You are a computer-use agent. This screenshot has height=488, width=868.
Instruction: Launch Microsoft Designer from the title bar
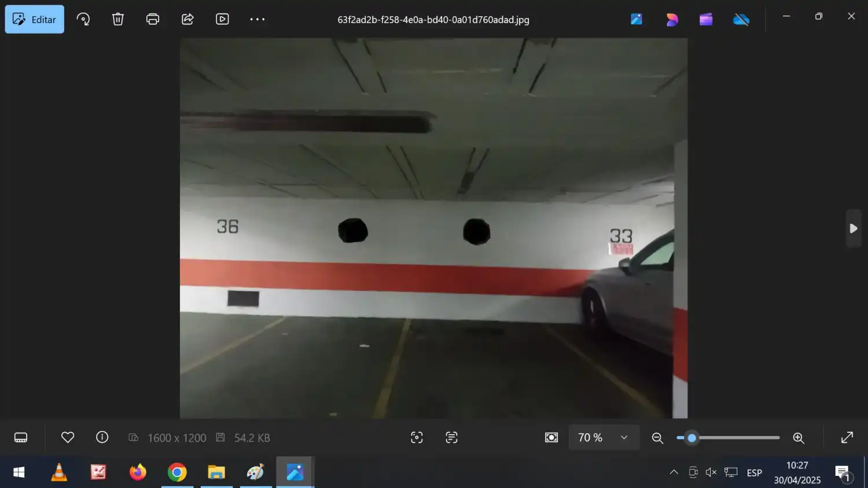pyautogui.click(x=672, y=19)
